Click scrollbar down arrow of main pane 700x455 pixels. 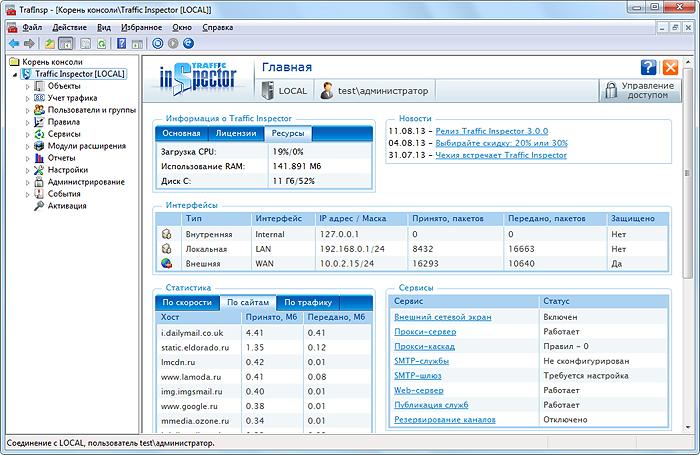pyautogui.click(x=688, y=427)
